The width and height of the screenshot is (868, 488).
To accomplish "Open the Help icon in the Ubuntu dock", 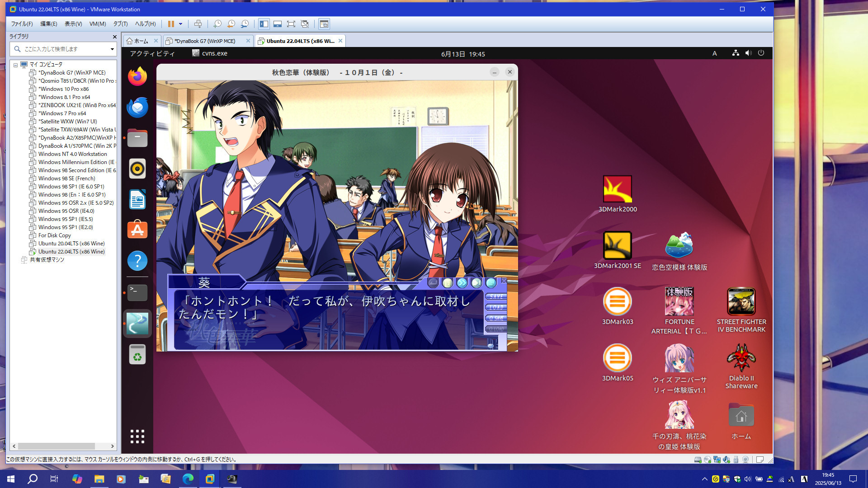I will click(x=137, y=261).
